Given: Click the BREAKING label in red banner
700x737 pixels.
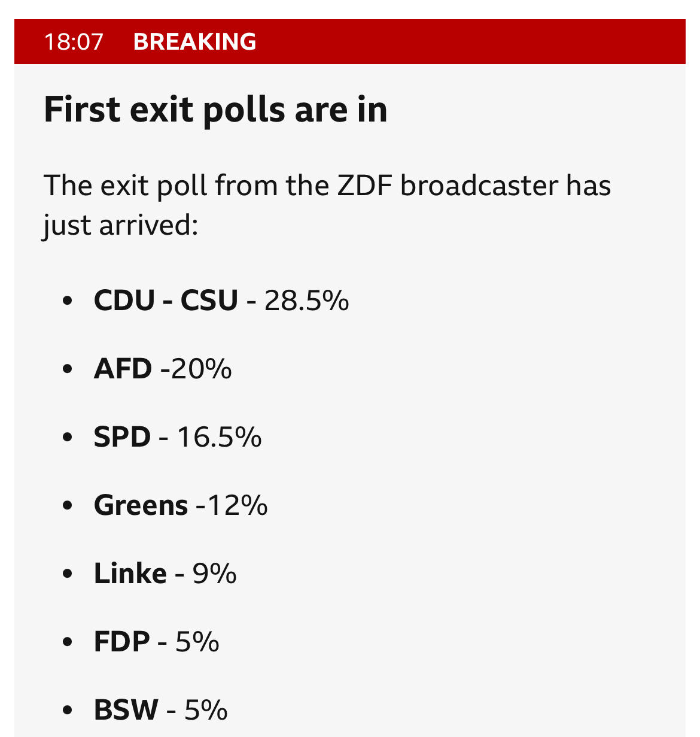Looking at the screenshot, I should point(195,42).
